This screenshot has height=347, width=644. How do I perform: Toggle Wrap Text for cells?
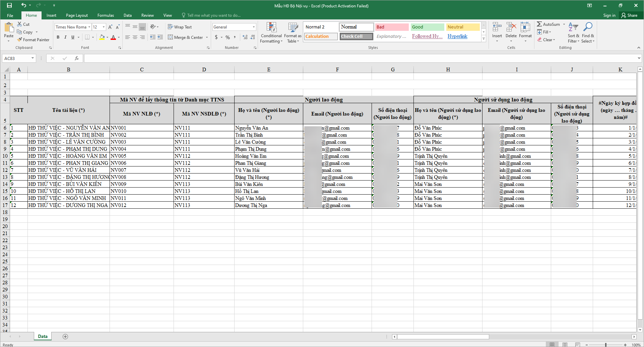pyautogui.click(x=180, y=27)
